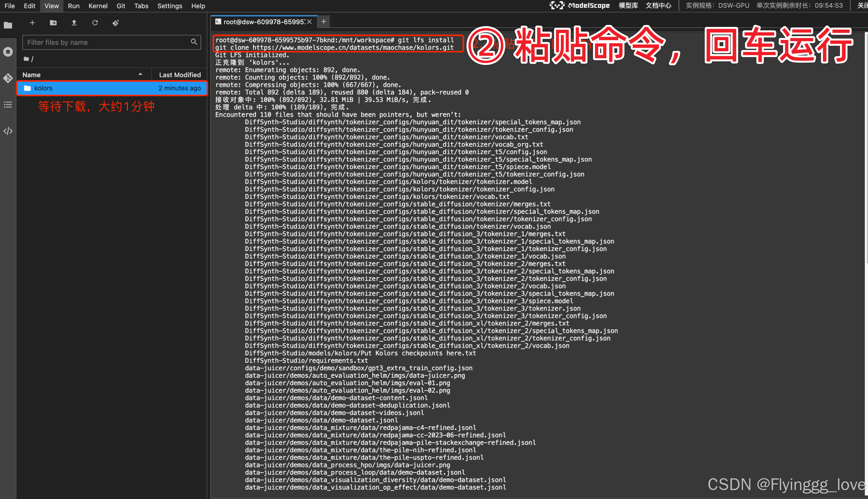This screenshot has width=868, height=499.
Task: Click the root folder breadcrumb icon
Action: tap(26, 59)
